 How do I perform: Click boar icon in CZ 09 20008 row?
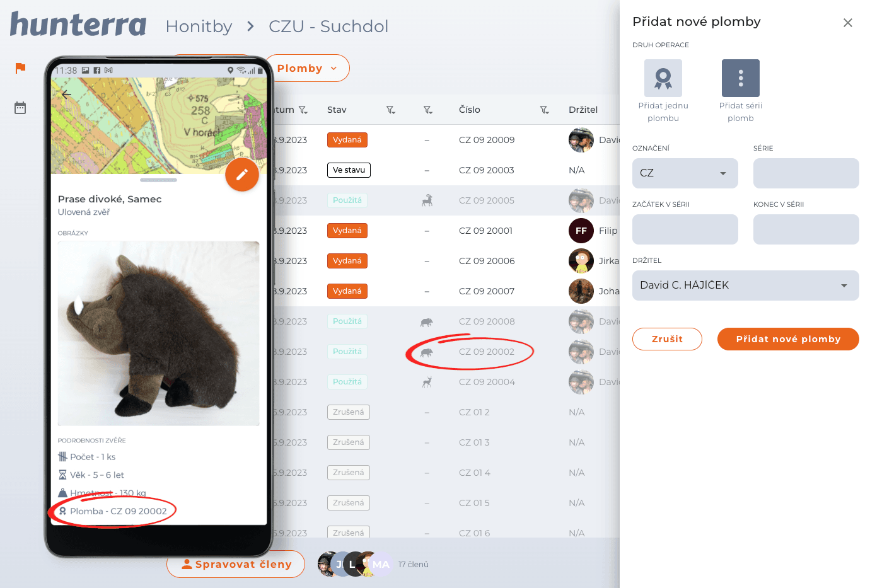pos(427,322)
